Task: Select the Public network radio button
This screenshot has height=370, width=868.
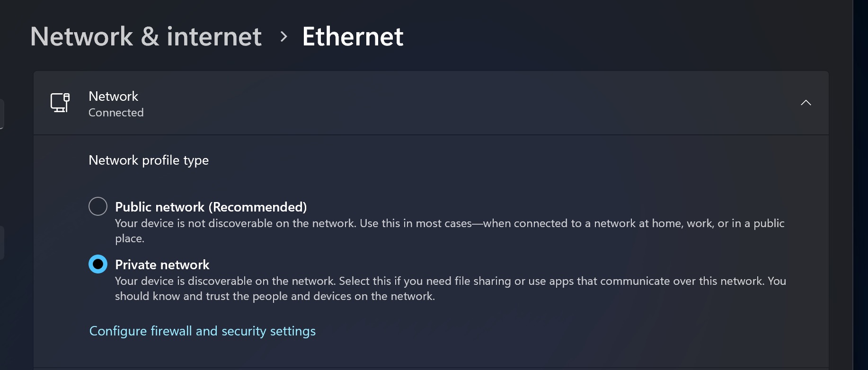Action: pos(98,206)
